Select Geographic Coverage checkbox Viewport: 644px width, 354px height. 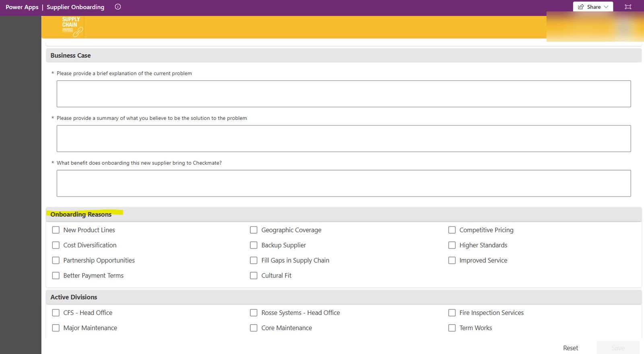254,230
